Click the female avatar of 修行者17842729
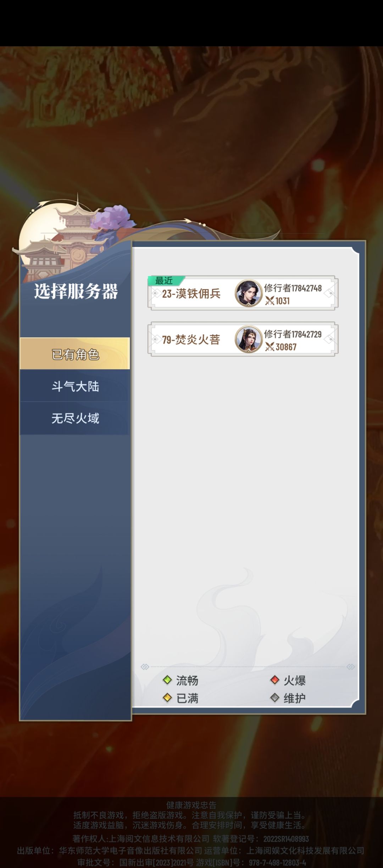This screenshot has height=868, width=383. [248, 339]
